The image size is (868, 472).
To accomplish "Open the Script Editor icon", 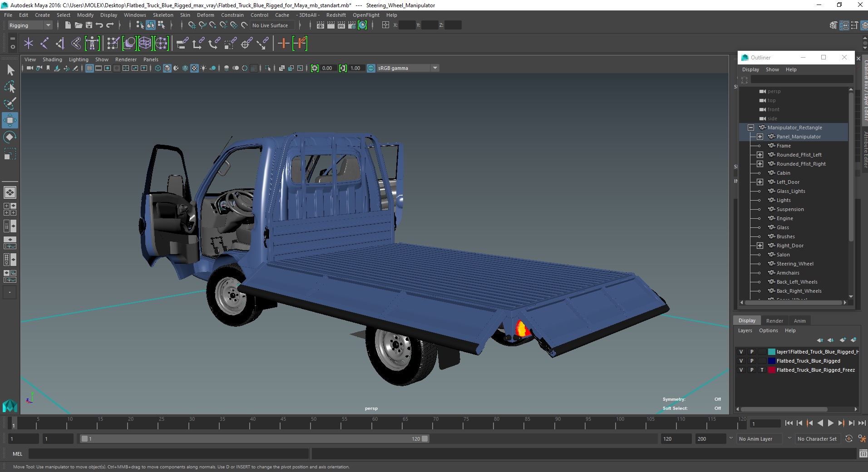I will 863,453.
